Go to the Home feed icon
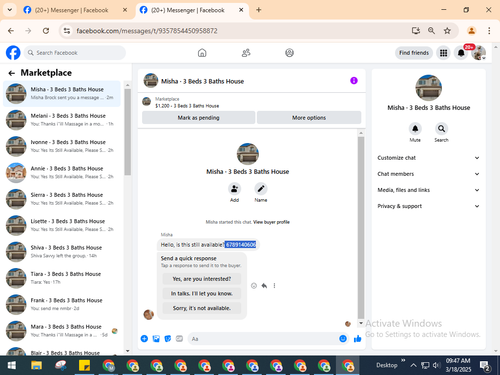Viewport: 500px width, 375px height. pyautogui.click(x=202, y=53)
